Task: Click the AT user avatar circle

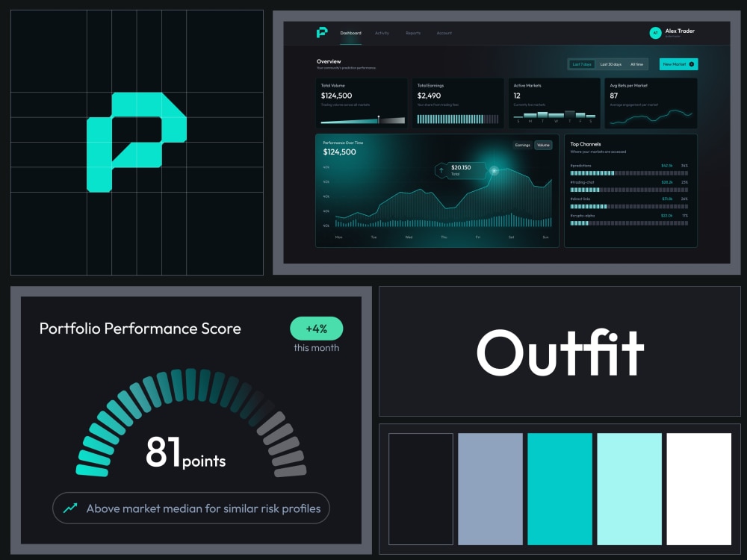Action: [656, 33]
